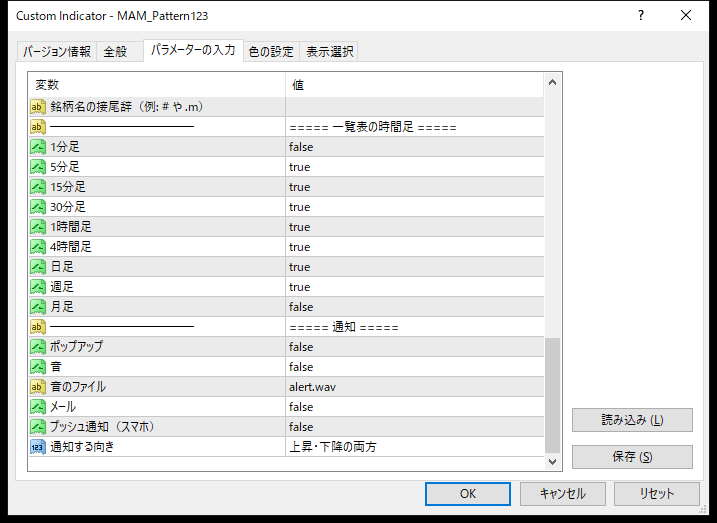The width and height of the screenshot is (717, 523).
Task: Click the boolean icon beside 1時間足
Action: click(38, 227)
